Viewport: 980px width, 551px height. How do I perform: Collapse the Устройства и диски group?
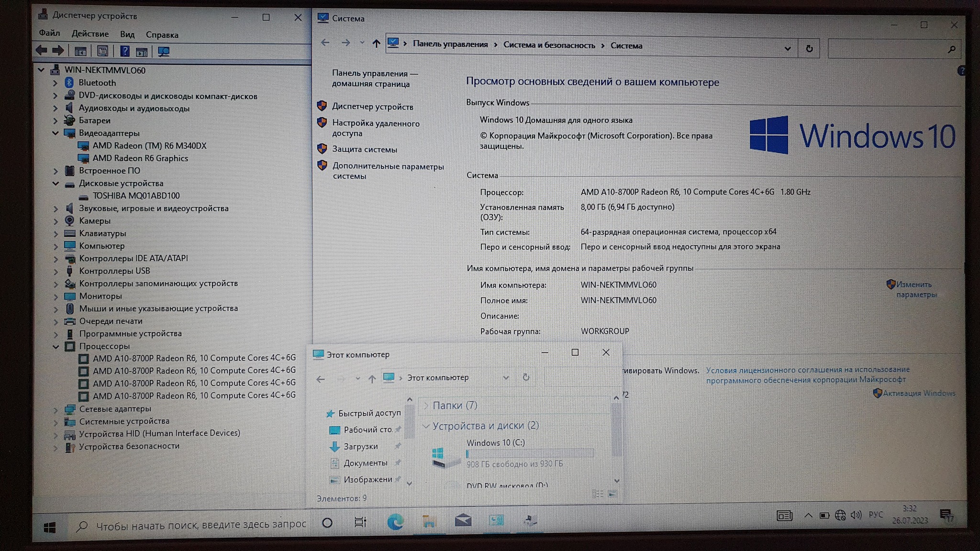[x=425, y=426]
